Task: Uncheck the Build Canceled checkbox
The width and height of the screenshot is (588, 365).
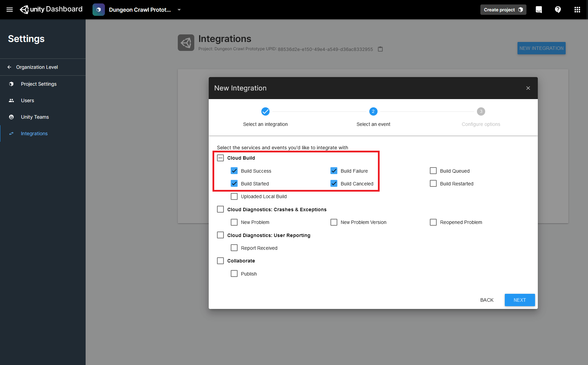Action: [x=334, y=183]
